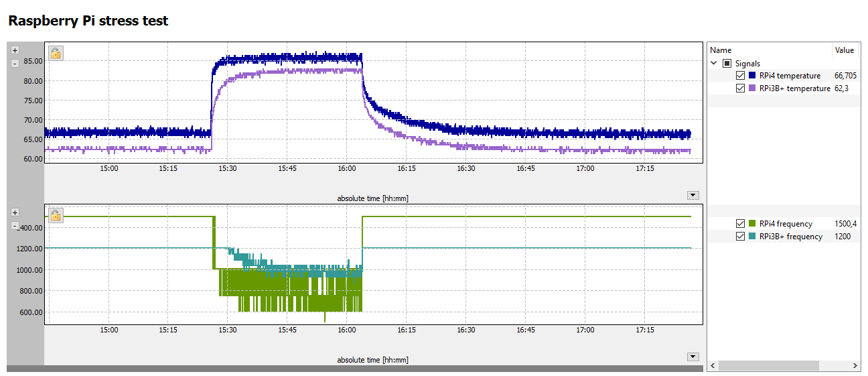Select the RPi4 frequency row label

(786, 224)
